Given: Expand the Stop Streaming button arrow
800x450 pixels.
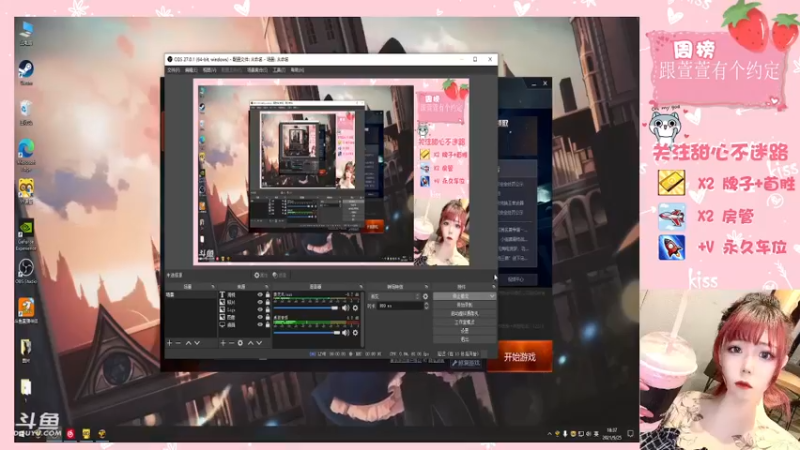Looking at the screenshot, I should coord(492,296).
